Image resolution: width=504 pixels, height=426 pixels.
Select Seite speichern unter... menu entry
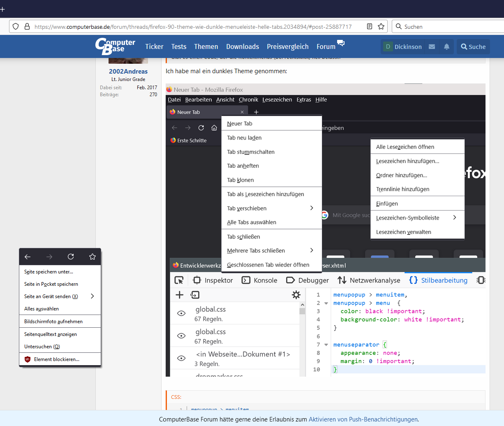click(x=60, y=272)
